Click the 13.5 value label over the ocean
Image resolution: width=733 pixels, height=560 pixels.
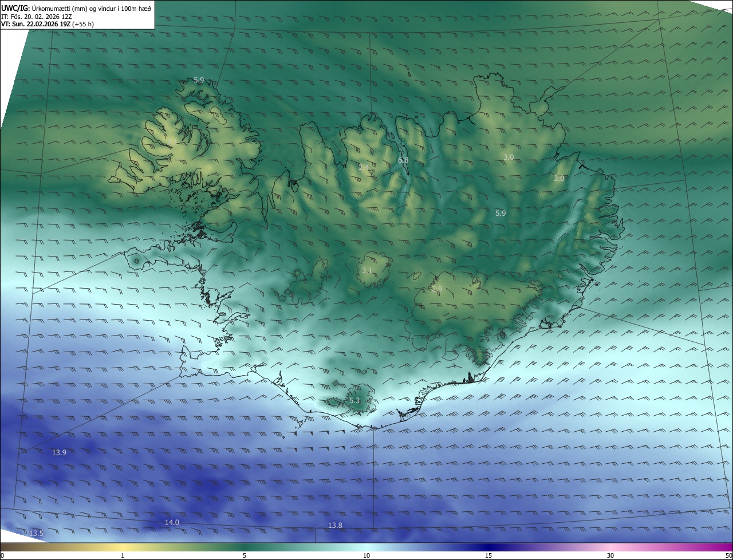point(36,533)
